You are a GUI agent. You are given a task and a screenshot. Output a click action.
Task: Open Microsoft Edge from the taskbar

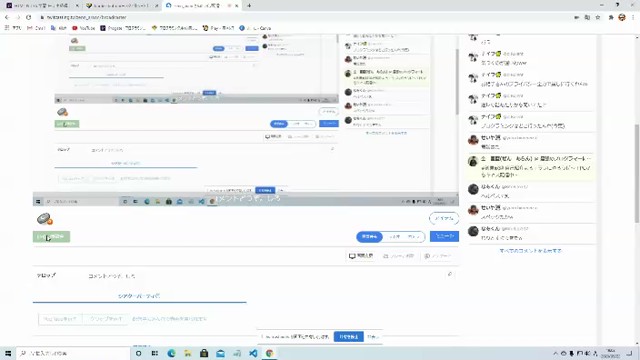(x=171, y=353)
